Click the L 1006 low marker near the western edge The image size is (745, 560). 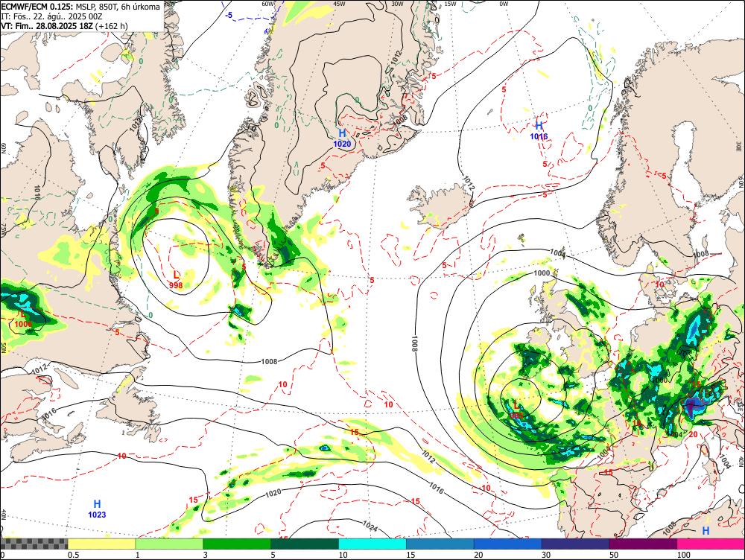(x=23, y=319)
